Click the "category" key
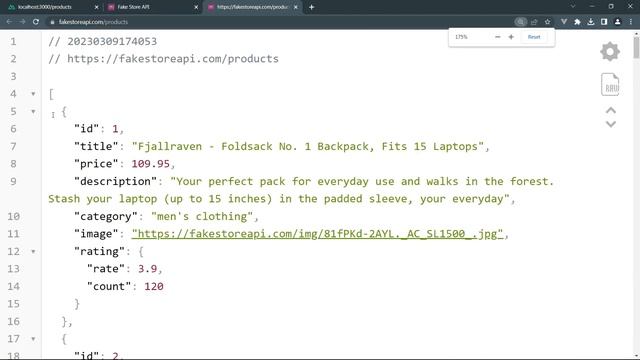 pos(106,216)
